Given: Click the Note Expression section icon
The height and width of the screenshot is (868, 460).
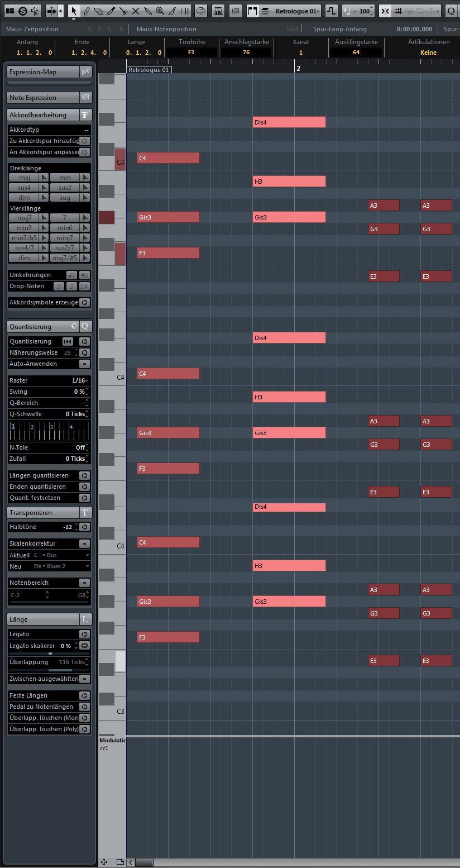Looking at the screenshot, I should [x=85, y=98].
